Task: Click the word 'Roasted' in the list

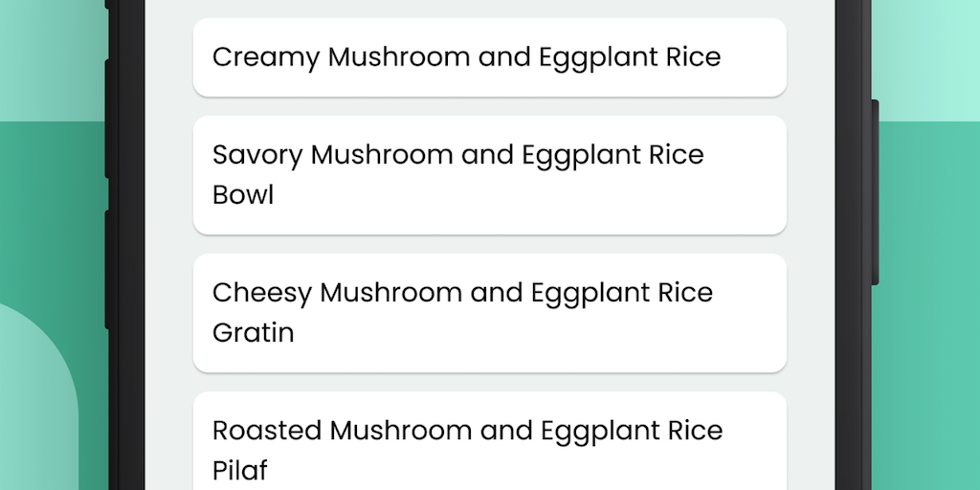Action: (266, 431)
